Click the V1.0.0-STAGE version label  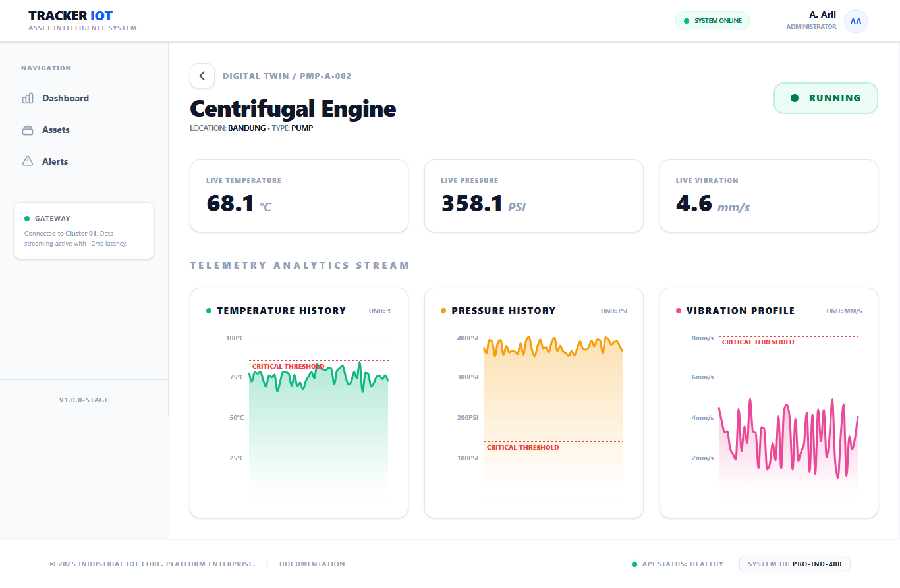84,400
